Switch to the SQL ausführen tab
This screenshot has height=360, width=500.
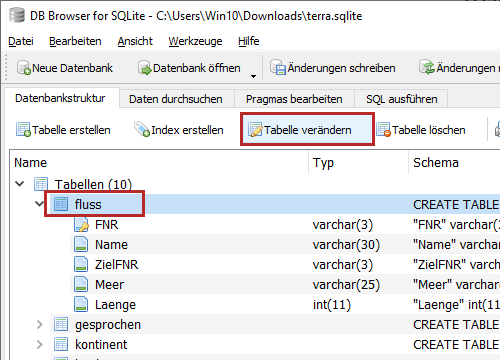pyautogui.click(x=402, y=99)
